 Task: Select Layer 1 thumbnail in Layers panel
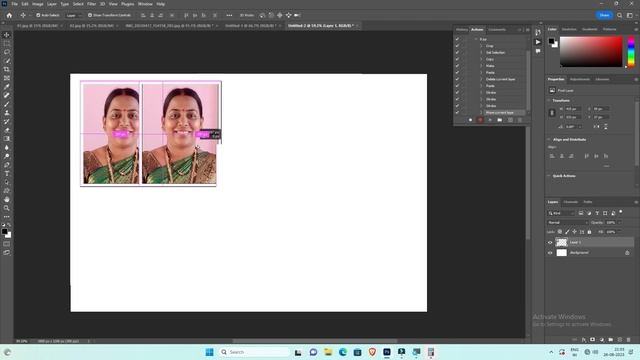click(562, 242)
